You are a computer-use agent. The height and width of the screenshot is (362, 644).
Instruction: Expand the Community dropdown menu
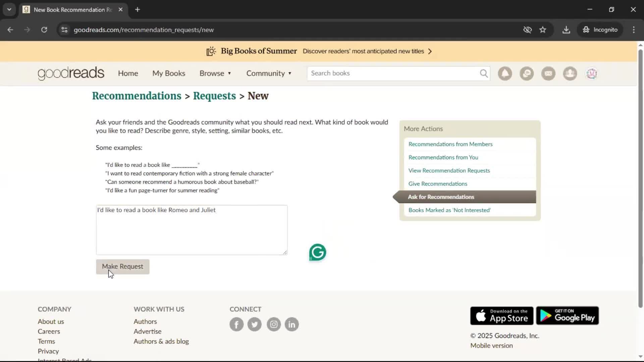(269, 73)
